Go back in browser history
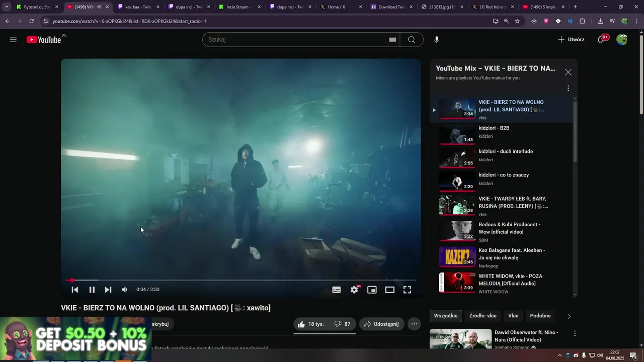This screenshot has width=644, height=362. click(7, 21)
